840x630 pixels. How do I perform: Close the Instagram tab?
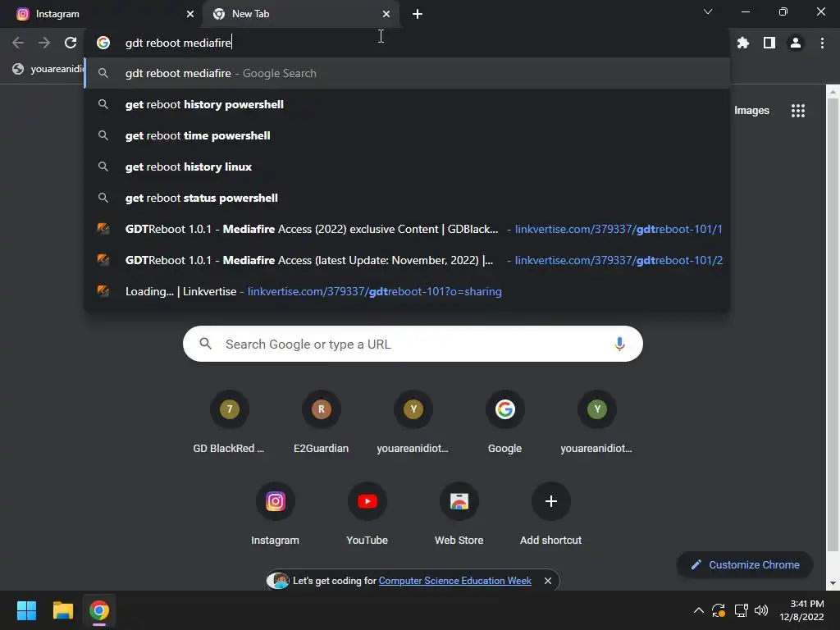[190, 14]
